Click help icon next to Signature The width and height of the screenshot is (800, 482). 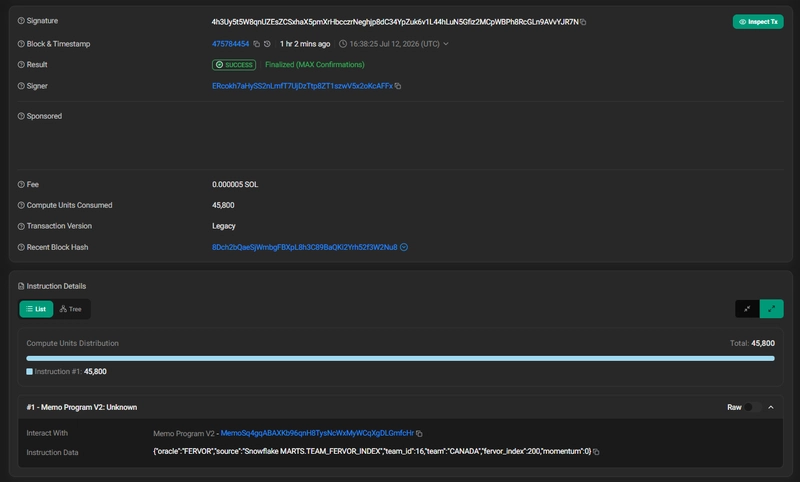tap(21, 21)
